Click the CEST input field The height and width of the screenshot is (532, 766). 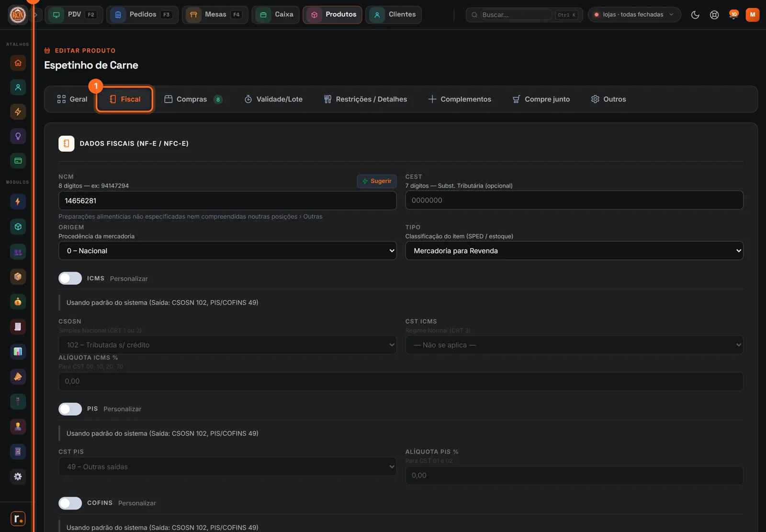coord(574,200)
